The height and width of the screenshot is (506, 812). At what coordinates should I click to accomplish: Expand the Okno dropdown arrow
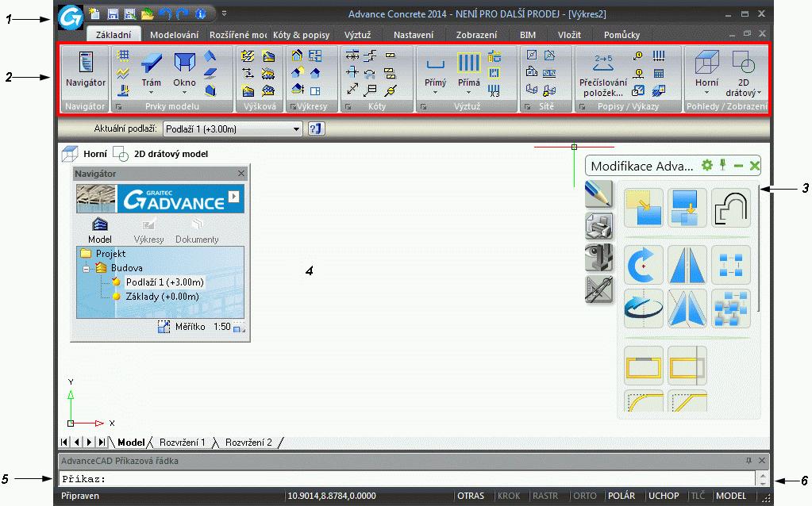(184, 93)
